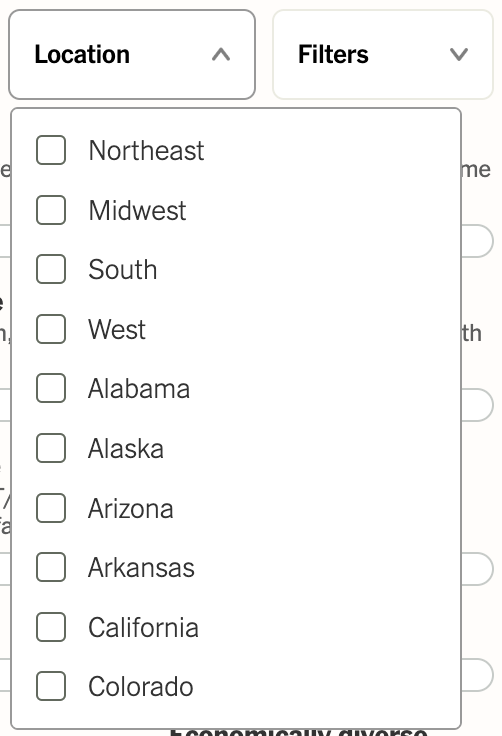Tick the Colorado checkbox
Screen dimensions: 502x736
point(51,686)
